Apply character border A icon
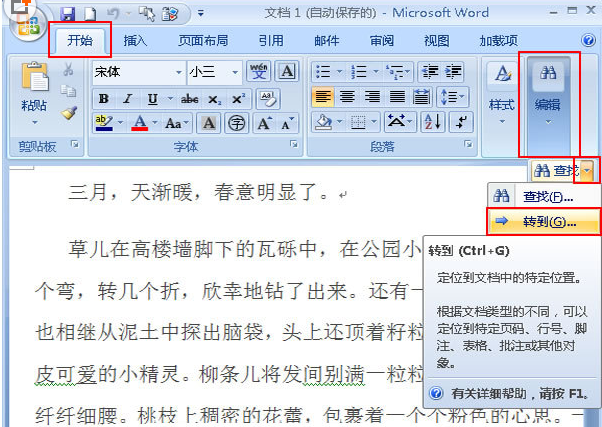This screenshot has width=602, height=427. coord(287,71)
